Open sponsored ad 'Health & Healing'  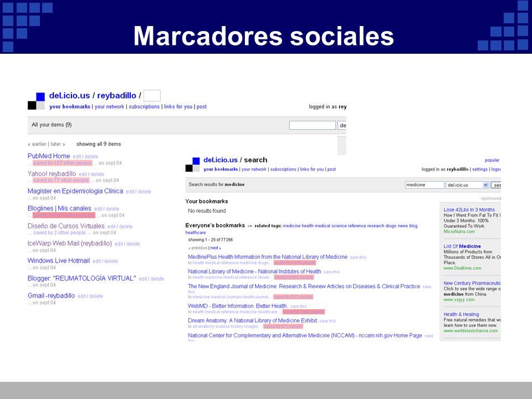[461, 315]
